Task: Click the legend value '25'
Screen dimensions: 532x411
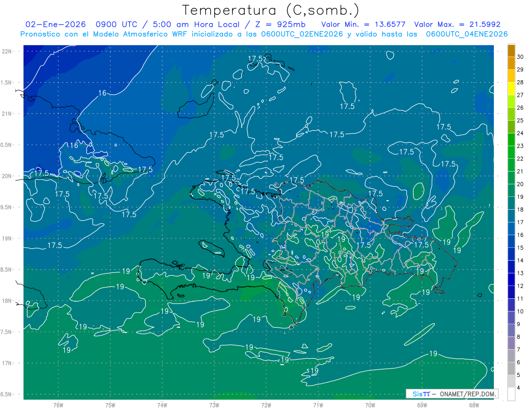Action: click(520, 120)
